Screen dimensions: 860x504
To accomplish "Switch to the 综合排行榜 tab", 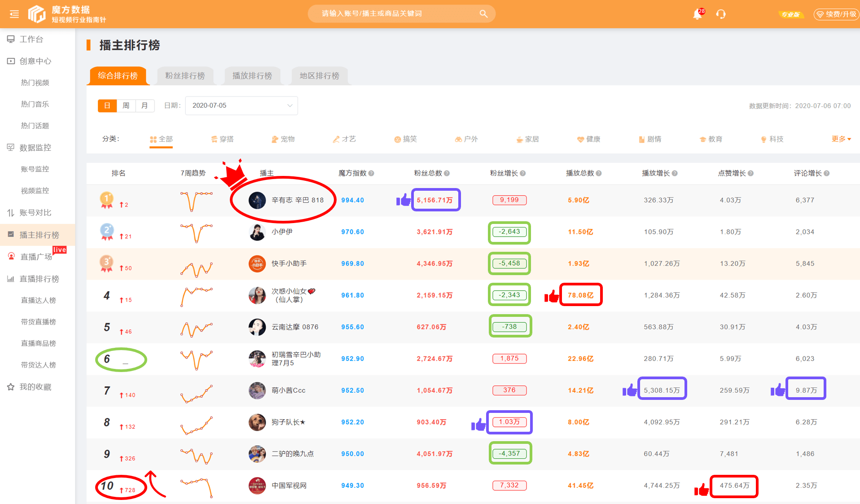I will [118, 76].
